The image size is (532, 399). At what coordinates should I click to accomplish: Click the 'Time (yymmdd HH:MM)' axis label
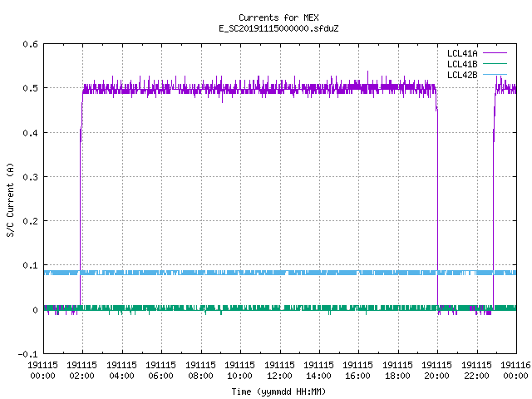tap(278, 392)
